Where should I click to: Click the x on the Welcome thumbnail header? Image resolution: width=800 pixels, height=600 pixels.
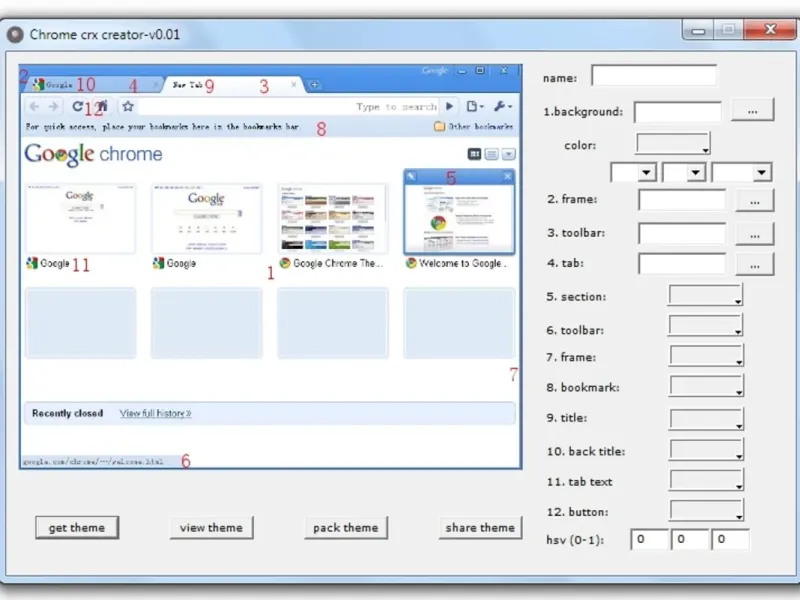click(x=507, y=177)
